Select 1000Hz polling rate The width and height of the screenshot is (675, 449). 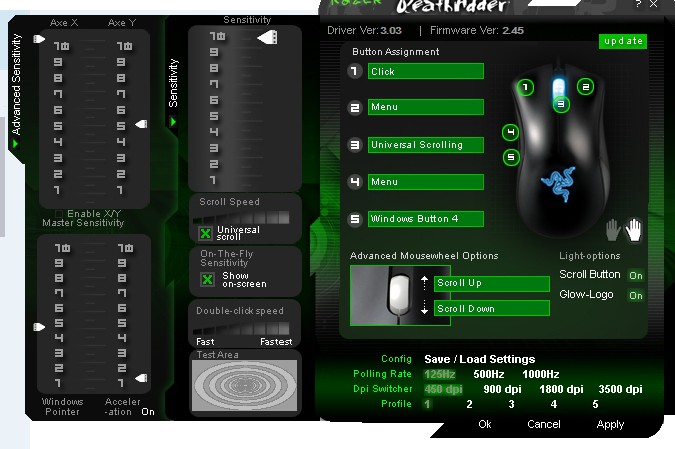click(541, 374)
